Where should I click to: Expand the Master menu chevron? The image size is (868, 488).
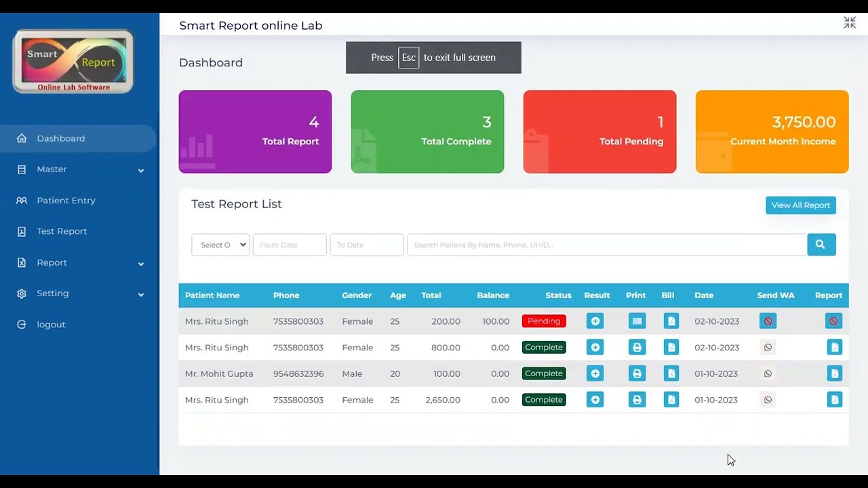pos(141,171)
